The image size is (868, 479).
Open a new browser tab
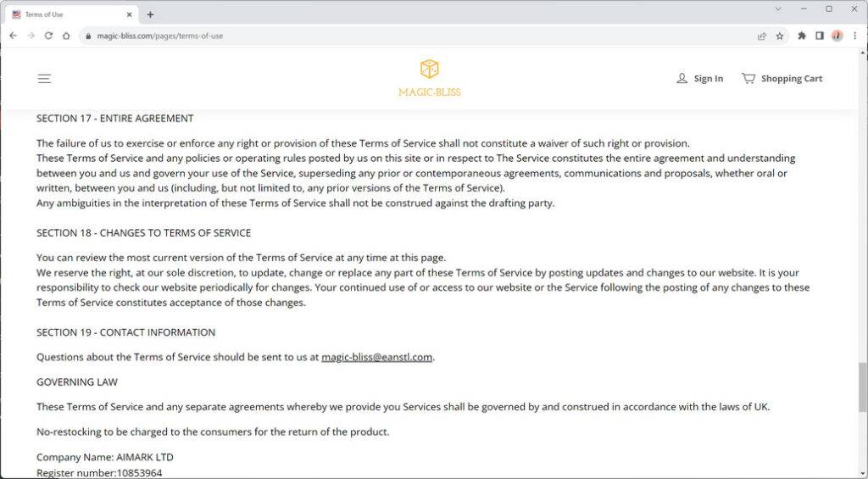pos(150,14)
